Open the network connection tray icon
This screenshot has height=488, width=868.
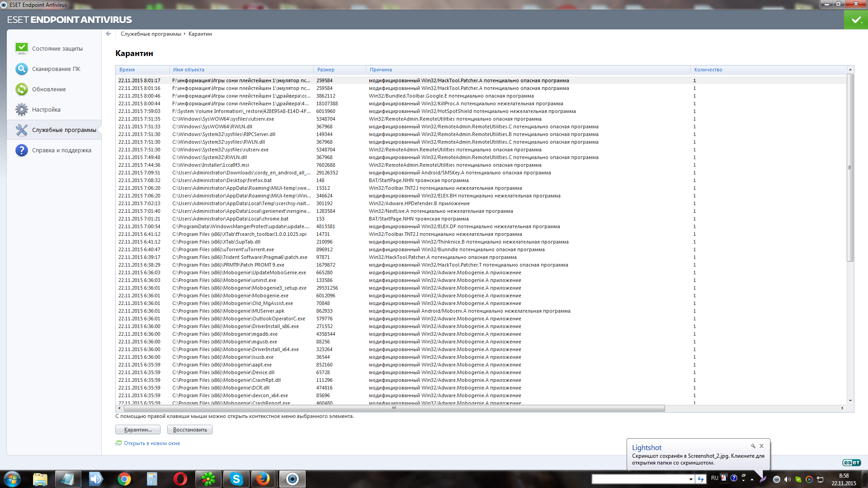[x=820, y=479]
